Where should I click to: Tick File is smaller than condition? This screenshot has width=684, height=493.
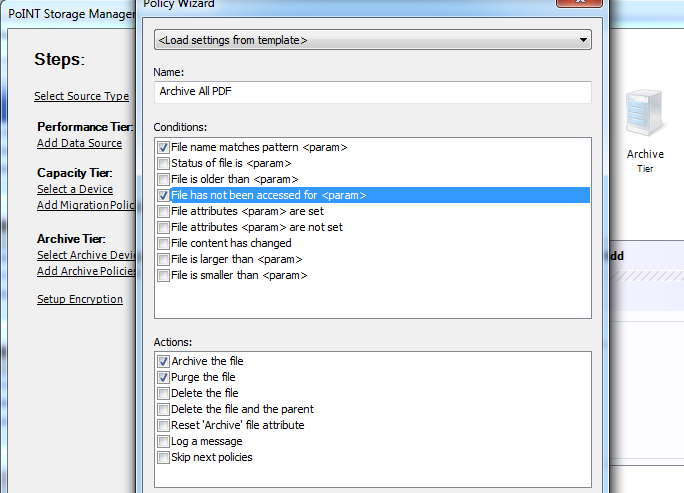tap(163, 275)
